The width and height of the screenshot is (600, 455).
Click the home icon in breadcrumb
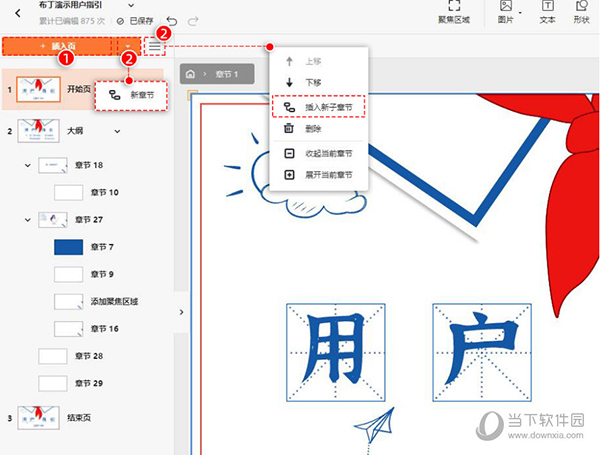click(x=191, y=74)
